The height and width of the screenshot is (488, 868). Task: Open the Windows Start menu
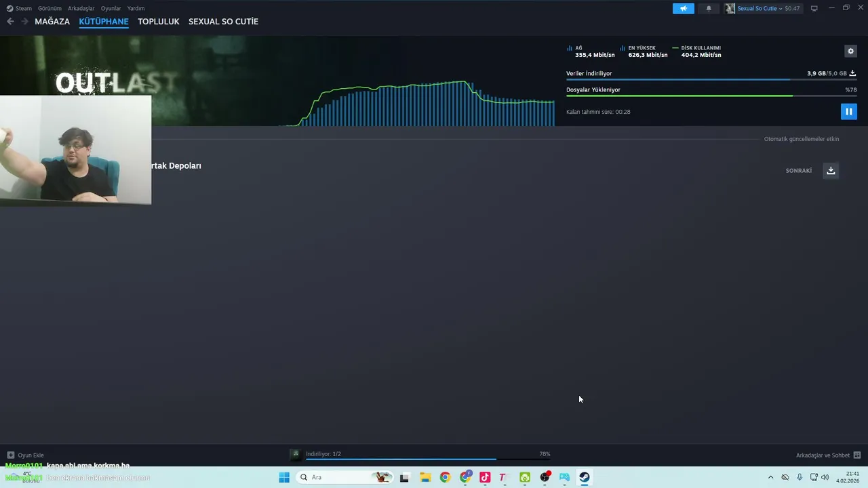pos(284,477)
